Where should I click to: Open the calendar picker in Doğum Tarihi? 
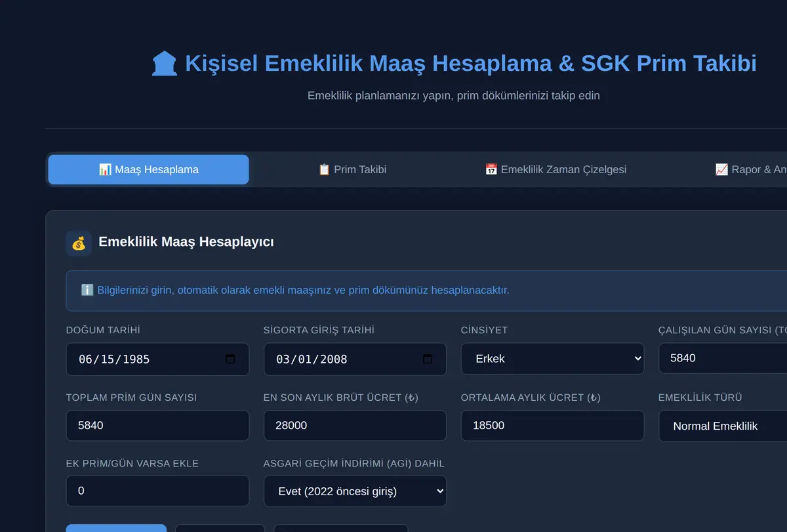click(230, 359)
